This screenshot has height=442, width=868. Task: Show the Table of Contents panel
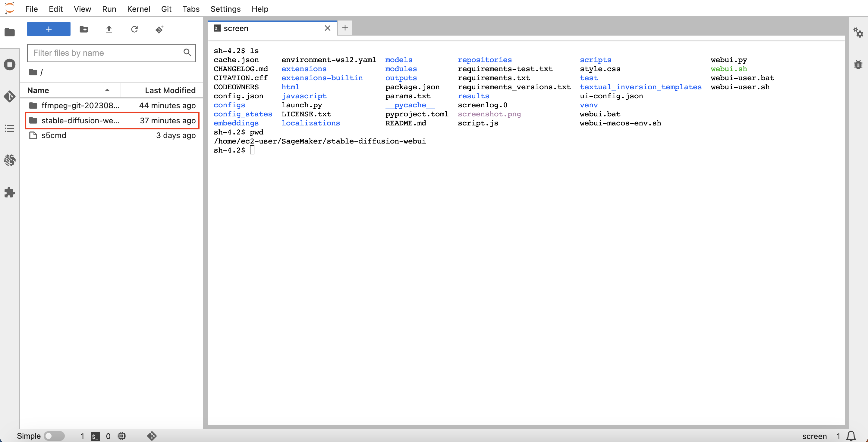[9, 128]
